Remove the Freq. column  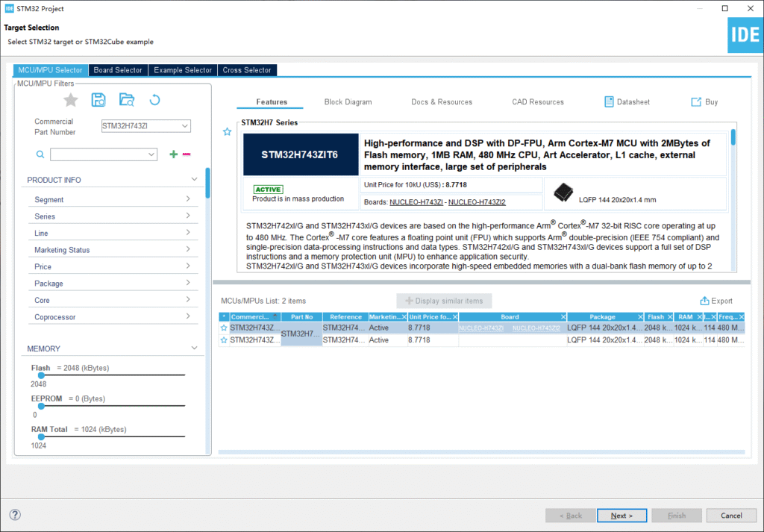click(x=742, y=317)
